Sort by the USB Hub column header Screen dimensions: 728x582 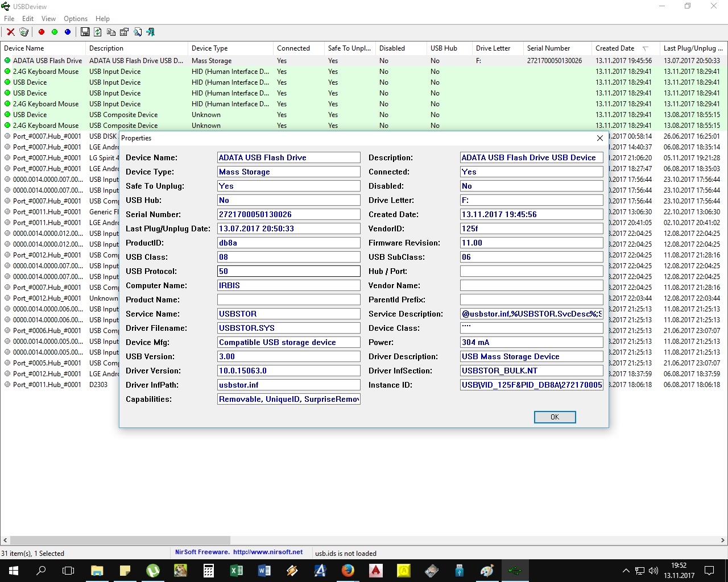coord(449,48)
